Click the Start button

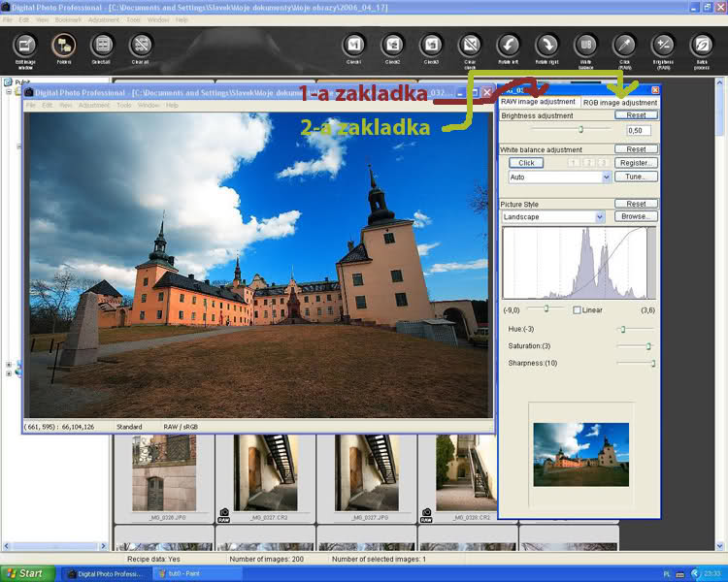(26, 573)
